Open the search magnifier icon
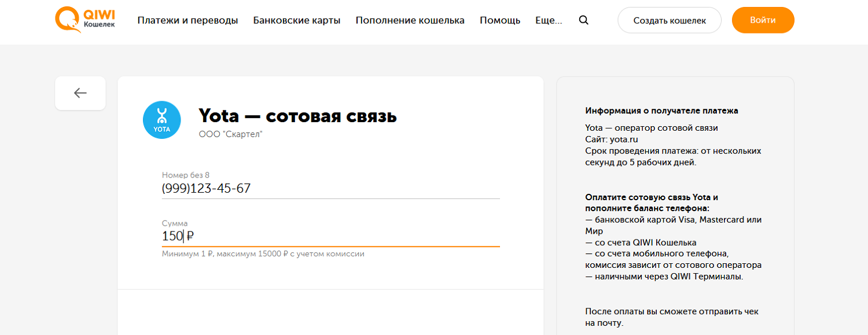The height and width of the screenshot is (335, 868). tap(583, 20)
